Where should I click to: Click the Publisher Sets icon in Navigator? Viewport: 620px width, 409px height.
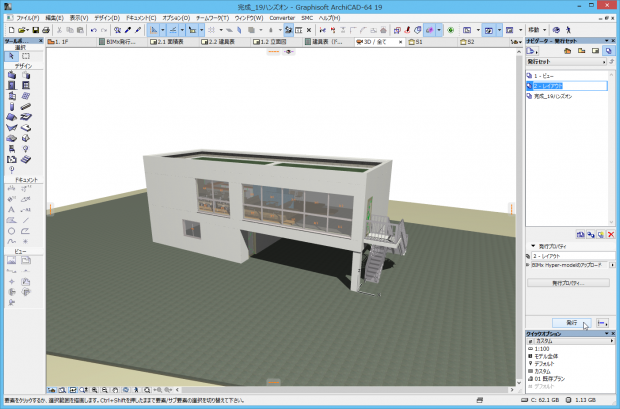[x=609, y=51]
